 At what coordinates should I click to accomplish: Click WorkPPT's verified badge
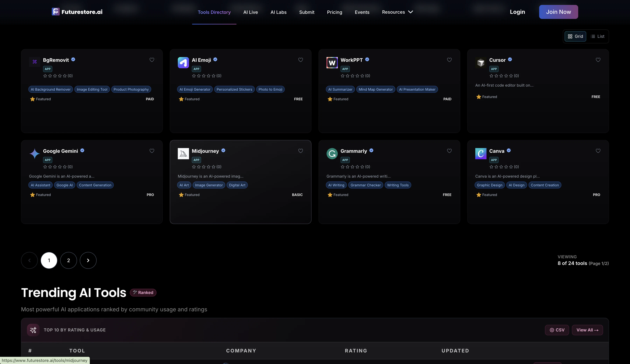click(367, 59)
